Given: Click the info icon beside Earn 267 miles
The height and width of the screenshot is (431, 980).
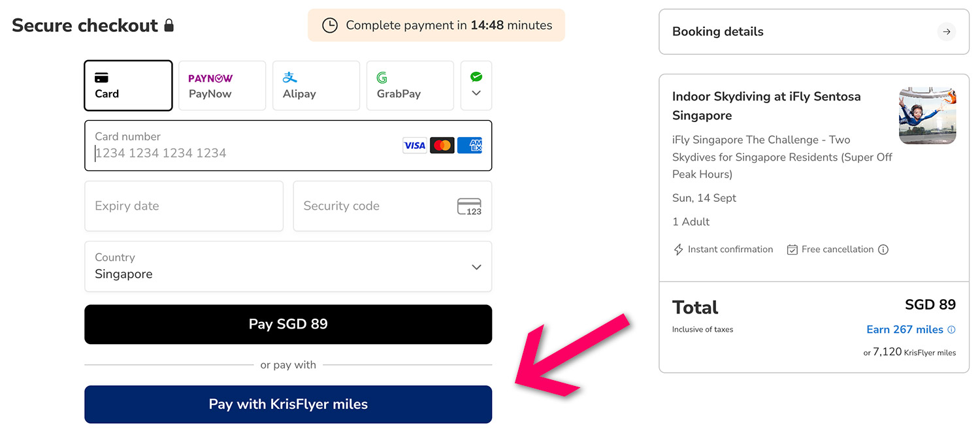Looking at the screenshot, I should [951, 330].
